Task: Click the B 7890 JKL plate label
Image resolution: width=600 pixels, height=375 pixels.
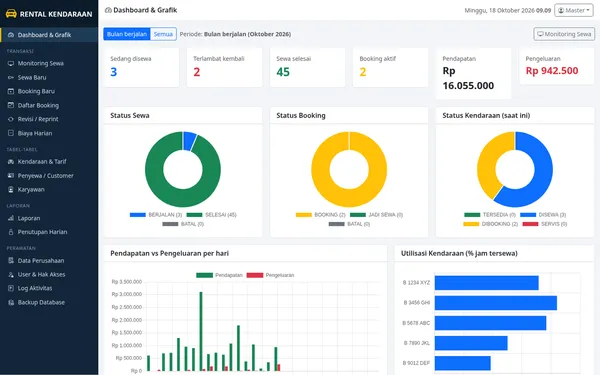Action: 417,343
